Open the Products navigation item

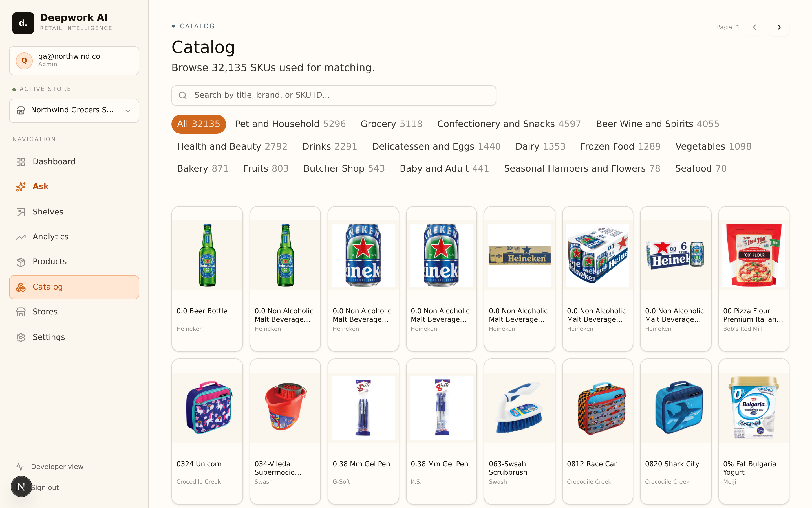74,261
